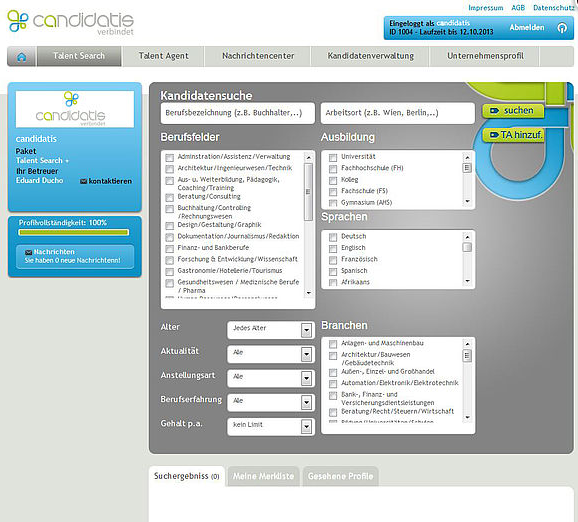Image resolution: width=578 pixels, height=522 pixels.
Task: Open the Talent Search tab
Action: [x=79, y=56]
